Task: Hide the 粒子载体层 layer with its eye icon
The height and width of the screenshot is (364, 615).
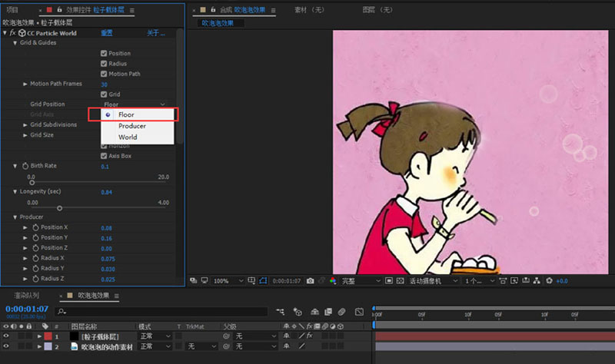Action: pyautogui.click(x=6, y=336)
